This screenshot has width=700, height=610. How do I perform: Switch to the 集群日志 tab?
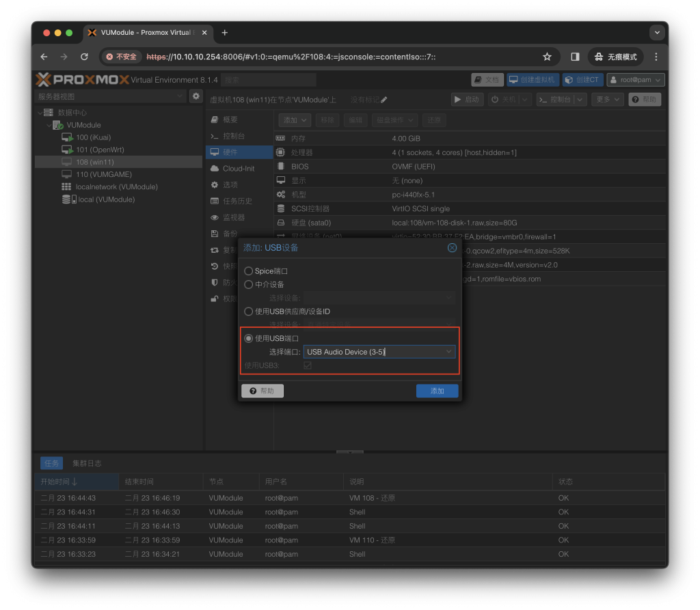[87, 463]
